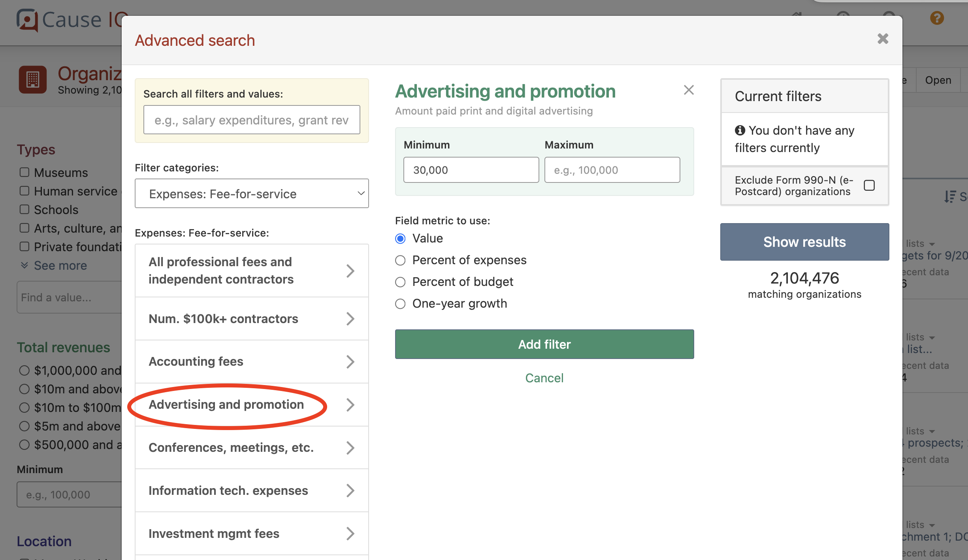Click the sort icon above the results list

950,197
